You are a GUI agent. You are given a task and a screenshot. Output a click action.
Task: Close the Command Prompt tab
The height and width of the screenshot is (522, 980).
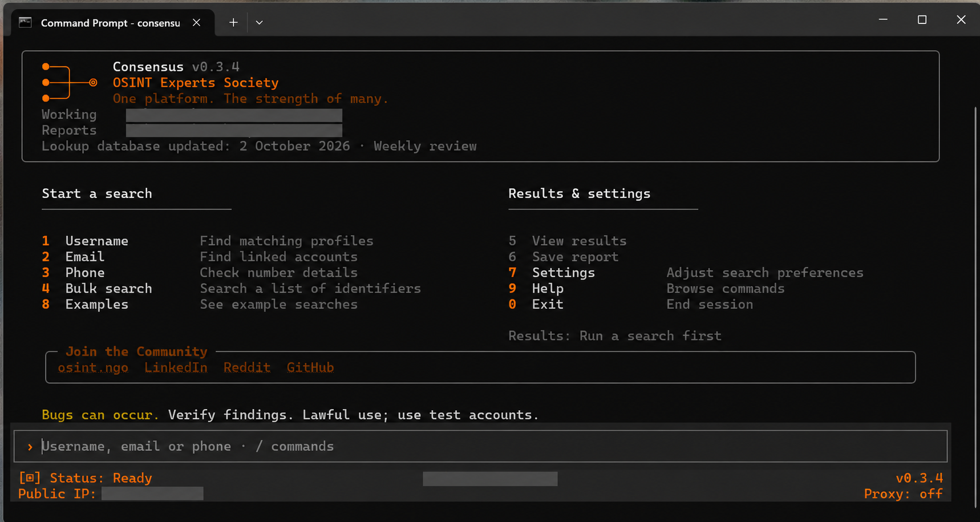point(196,22)
